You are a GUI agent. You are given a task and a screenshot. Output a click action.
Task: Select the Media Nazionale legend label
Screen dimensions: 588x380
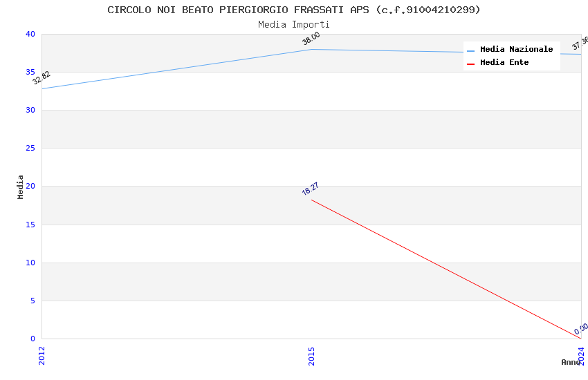(x=516, y=50)
